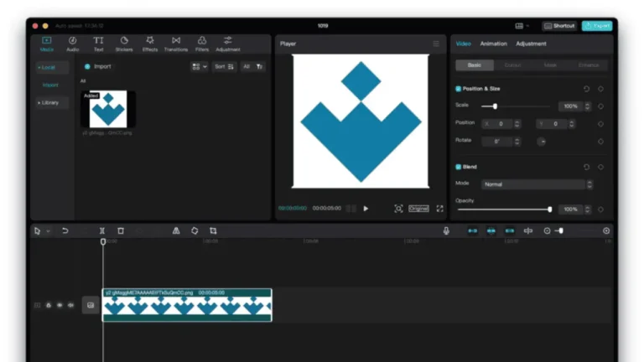Image resolution: width=644 pixels, height=362 pixels.
Task: Open the Filters tab
Action: (201, 44)
